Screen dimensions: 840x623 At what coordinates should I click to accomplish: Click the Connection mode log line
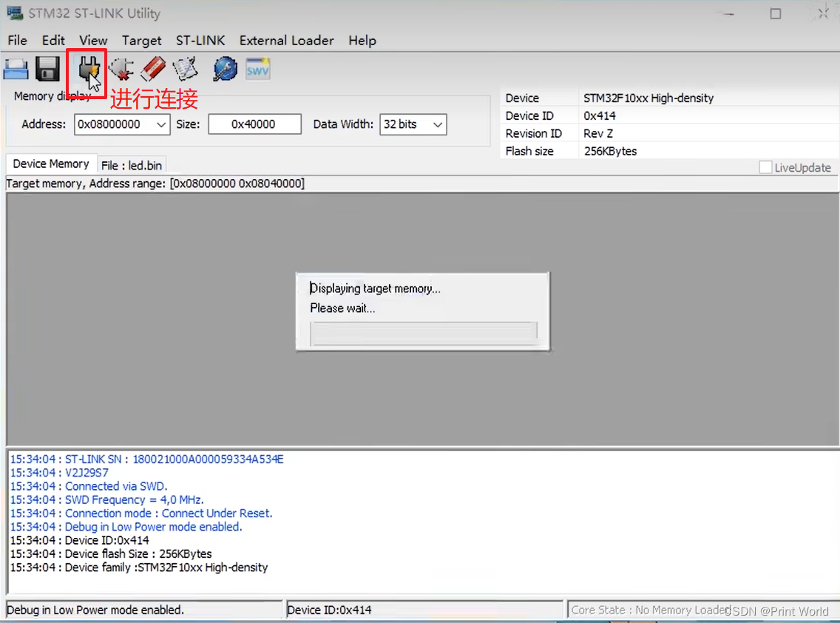pos(141,513)
